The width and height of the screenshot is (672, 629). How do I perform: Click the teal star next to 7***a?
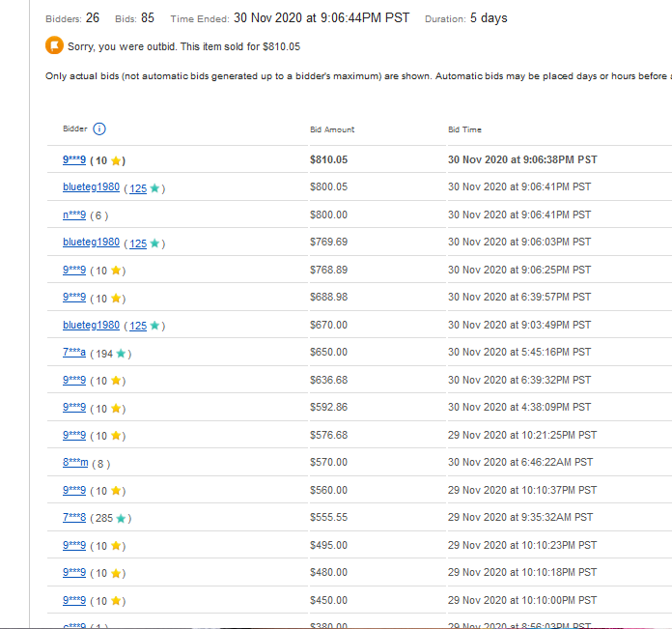click(x=121, y=354)
